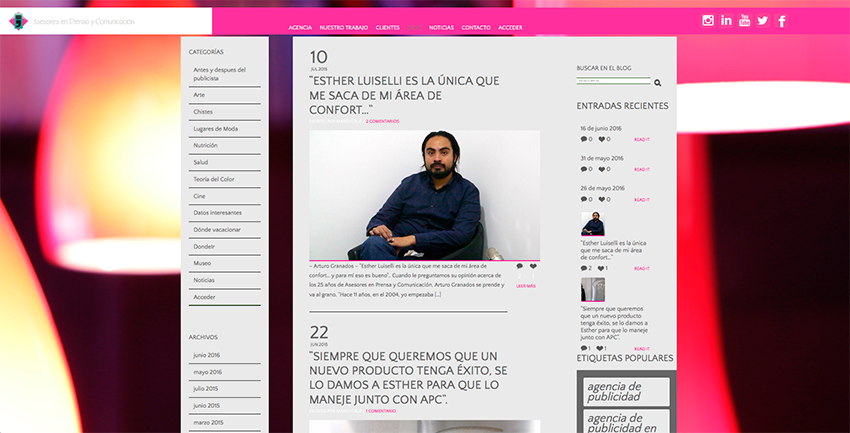Click heart icon for 16 de junio 2016
This screenshot has height=433, width=850.
[601, 139]
